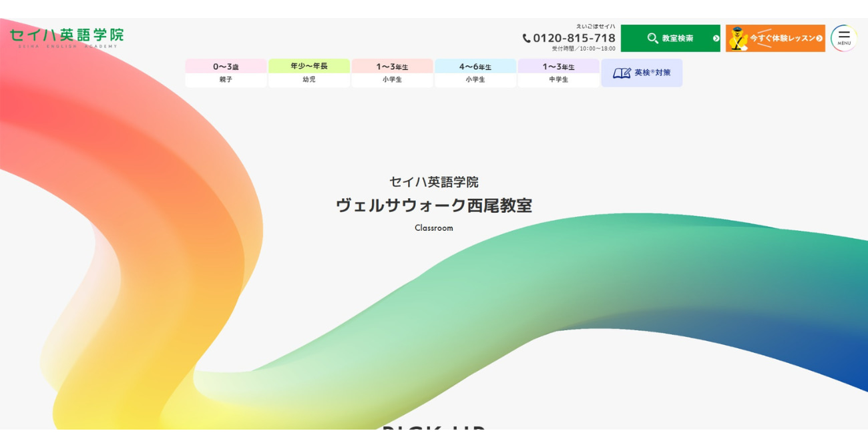Open the 英検®対策 tab
The image size is (868, 447).
[641, 72]
